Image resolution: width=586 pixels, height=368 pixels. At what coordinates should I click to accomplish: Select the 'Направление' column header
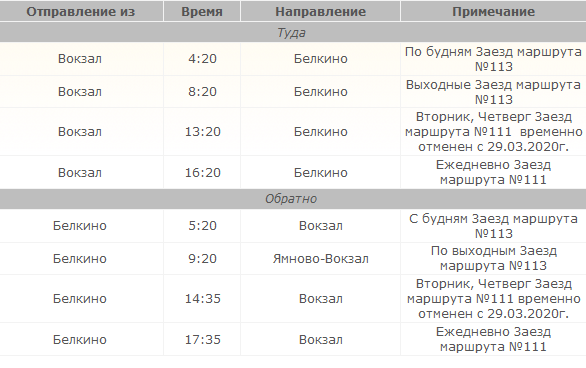click(x=320, y=11)
